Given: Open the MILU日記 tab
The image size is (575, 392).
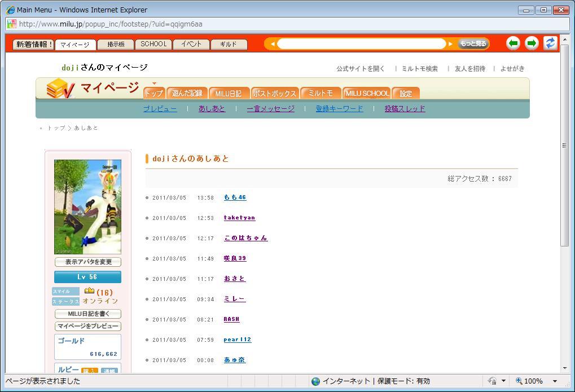Looking at the screenshot, I should [228, 94].
